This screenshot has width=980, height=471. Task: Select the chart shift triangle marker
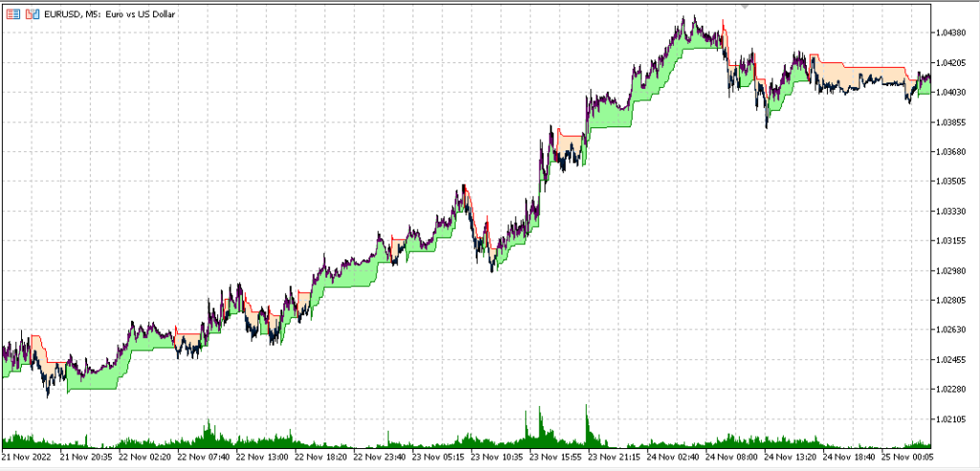745,6
